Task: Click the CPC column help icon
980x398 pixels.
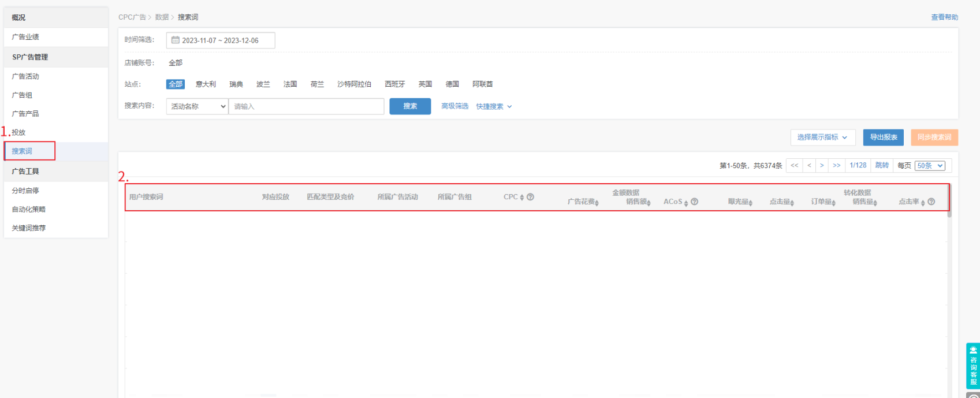Action: [x=530, y=197]
